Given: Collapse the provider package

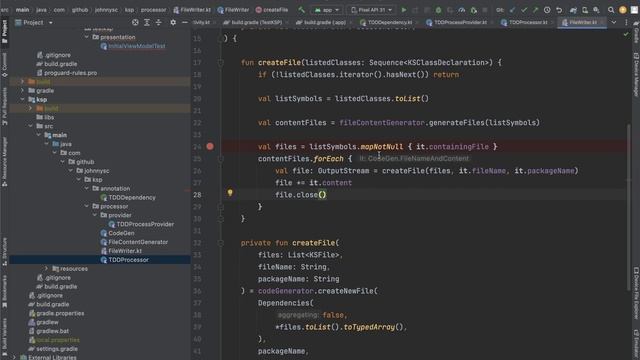Looking at the screenshot, I should click(95, 215).
